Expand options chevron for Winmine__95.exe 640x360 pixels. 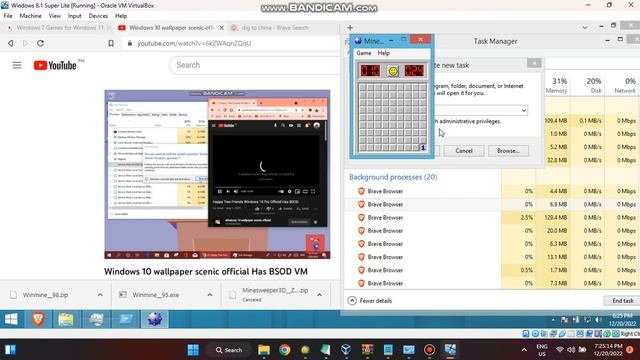(x=210, y=295)
